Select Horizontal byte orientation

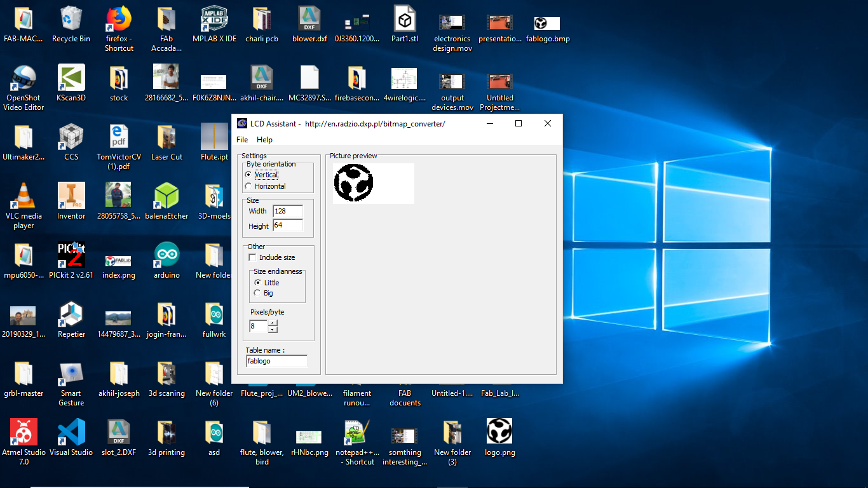(x=248, y=186)
